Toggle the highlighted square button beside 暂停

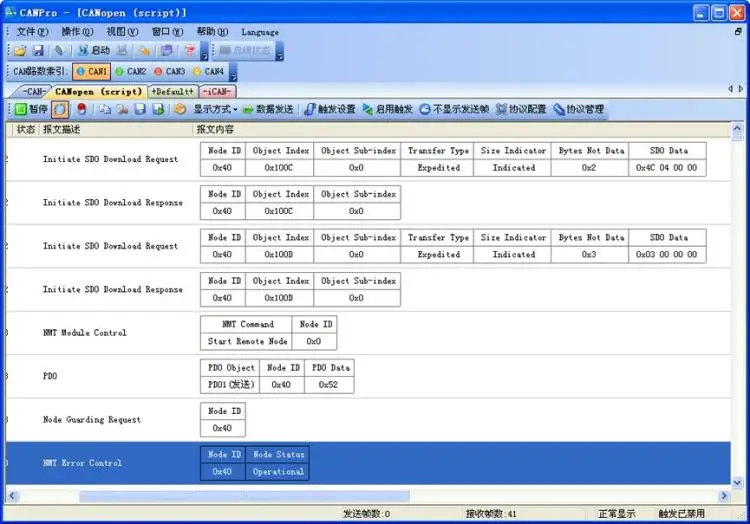(60, 109)
